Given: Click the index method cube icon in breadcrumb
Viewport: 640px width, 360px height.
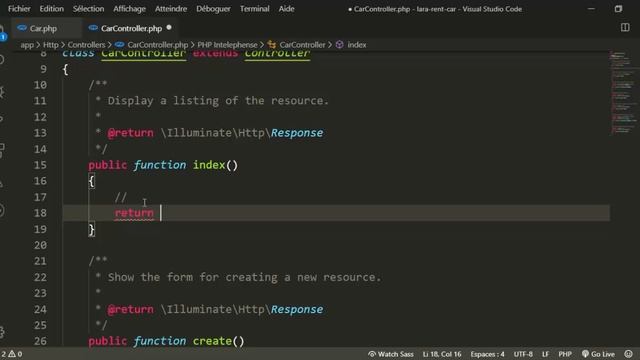Looking at the screenshot, I should click(x=340, y=45).
